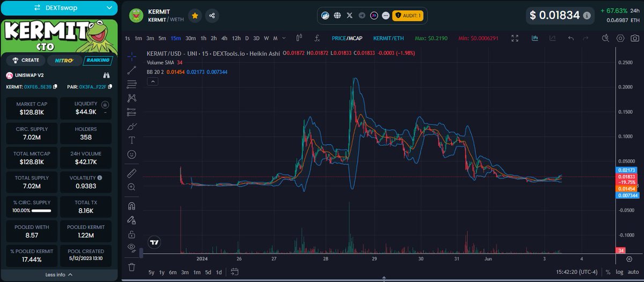Select the trend line drawing tool
The width and height of the screenshot is (644, 282).
click(131, 70)
